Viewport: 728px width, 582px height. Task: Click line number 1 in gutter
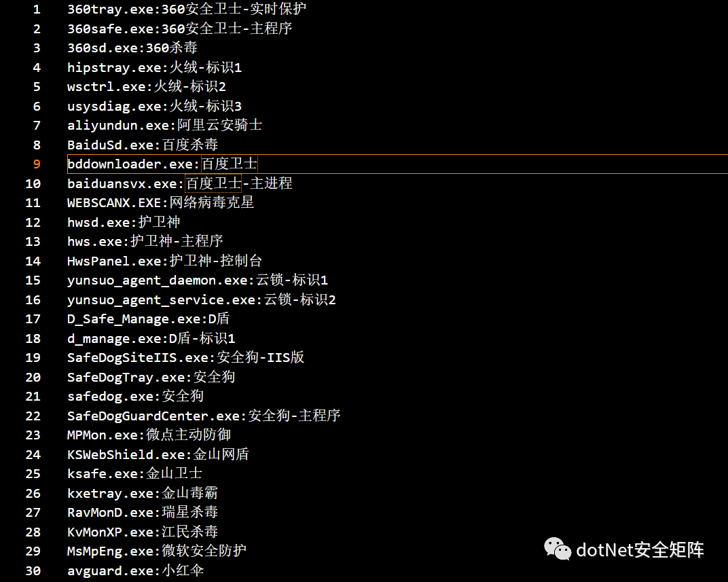pos(37,10)
